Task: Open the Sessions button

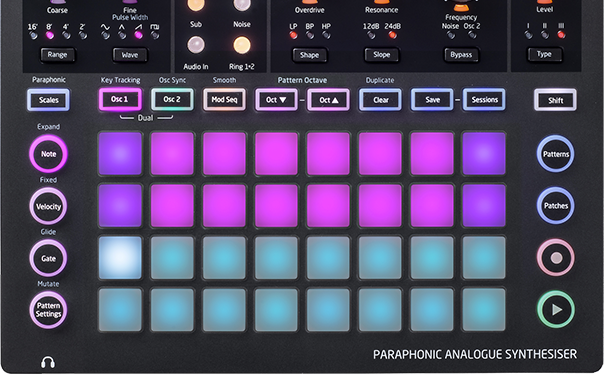Action: tap(484, 100)
